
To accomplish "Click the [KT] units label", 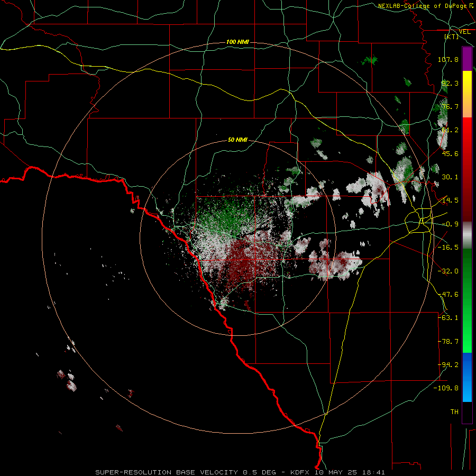I will [452, 36].
